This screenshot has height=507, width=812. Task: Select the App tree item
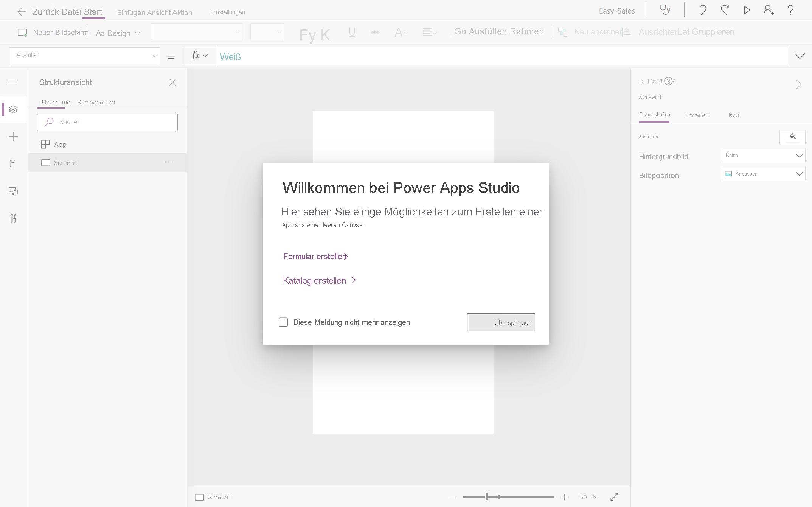point(107,144)
